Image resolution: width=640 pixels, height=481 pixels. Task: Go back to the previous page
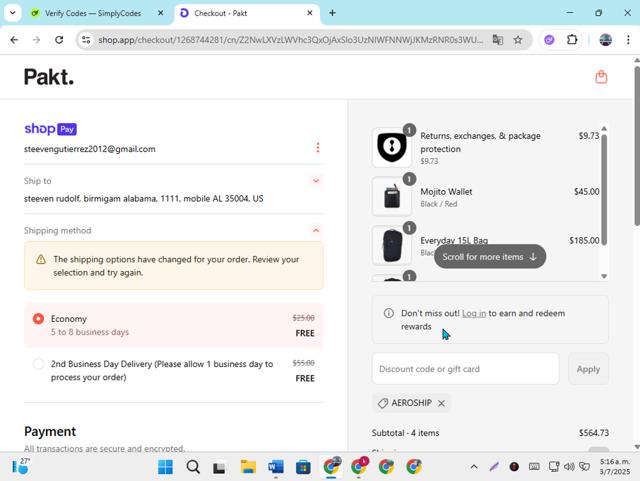(x=14, y=40)
